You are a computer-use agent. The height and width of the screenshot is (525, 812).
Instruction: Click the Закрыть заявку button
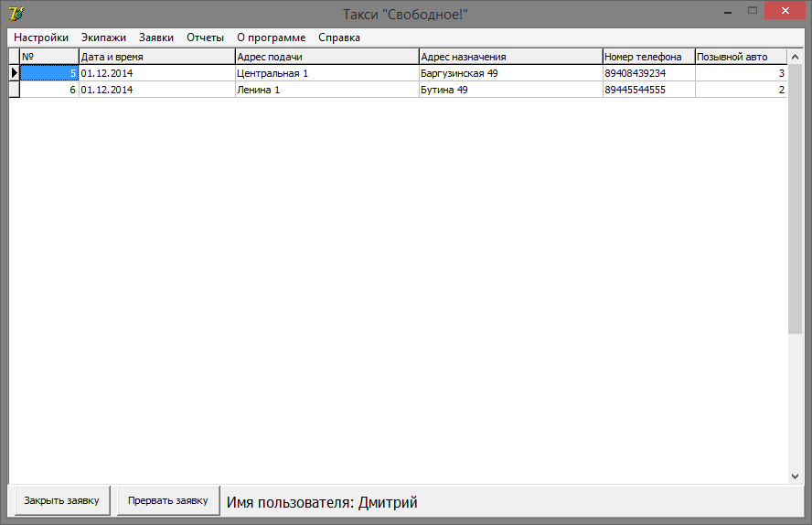[x=62, y=500]
